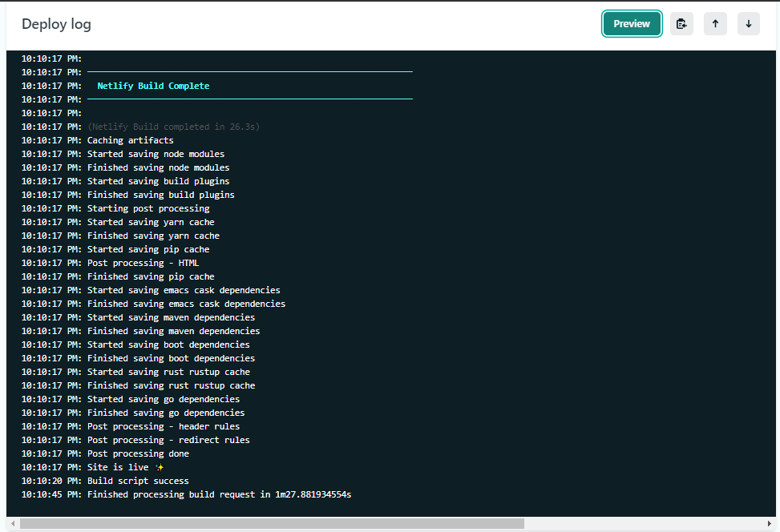Jump to bottom of log arrow
Viewport: 780px width, 532px height.
click(x=748, y=24)
